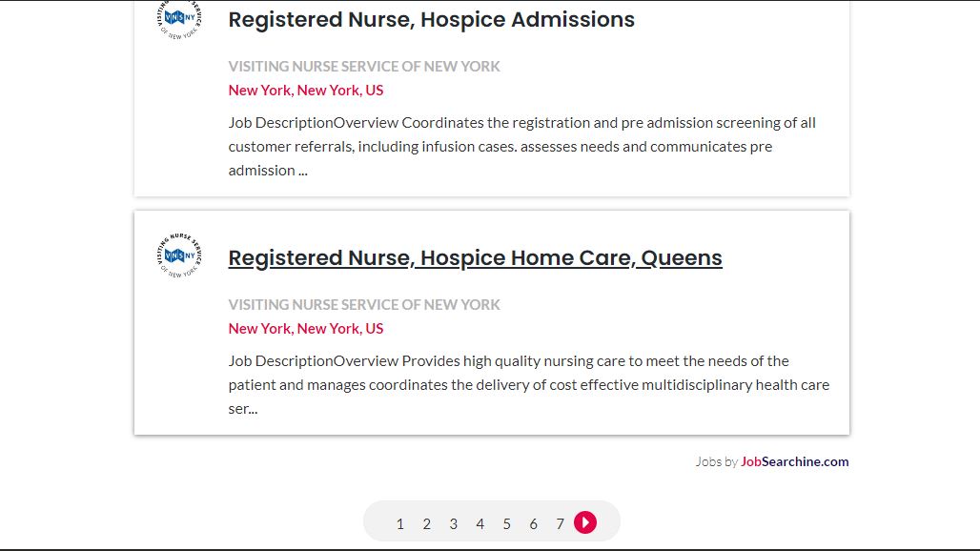Click New York location in Queens listing

[306, 329]
